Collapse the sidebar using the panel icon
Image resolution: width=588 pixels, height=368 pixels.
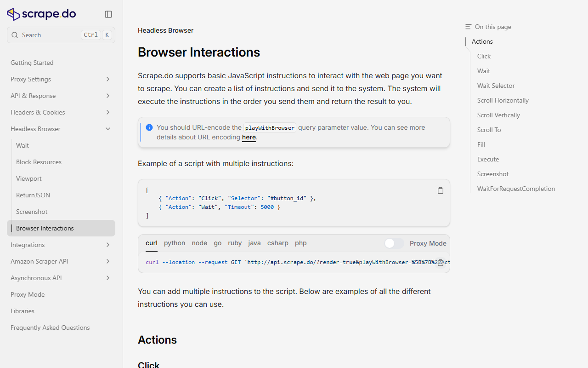[x=108, y=14]
